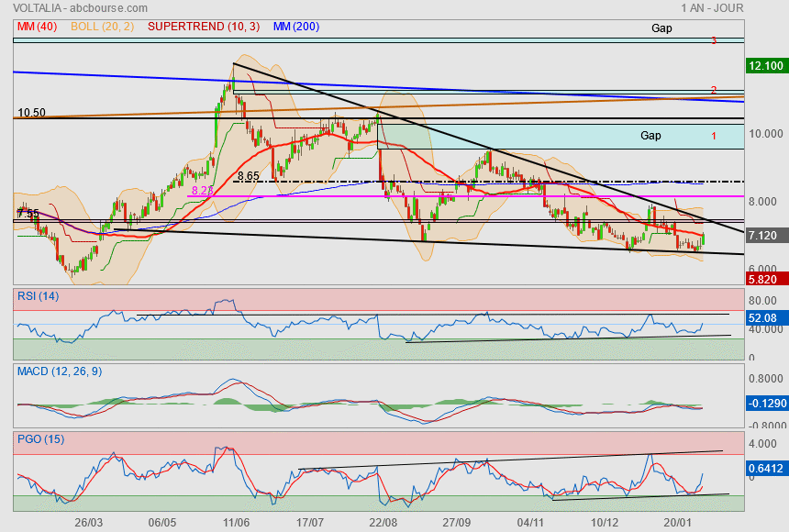Viewport: 789px width, 532px height.
Task: Click the PGO (15) panel label
Action: (40, 438)
